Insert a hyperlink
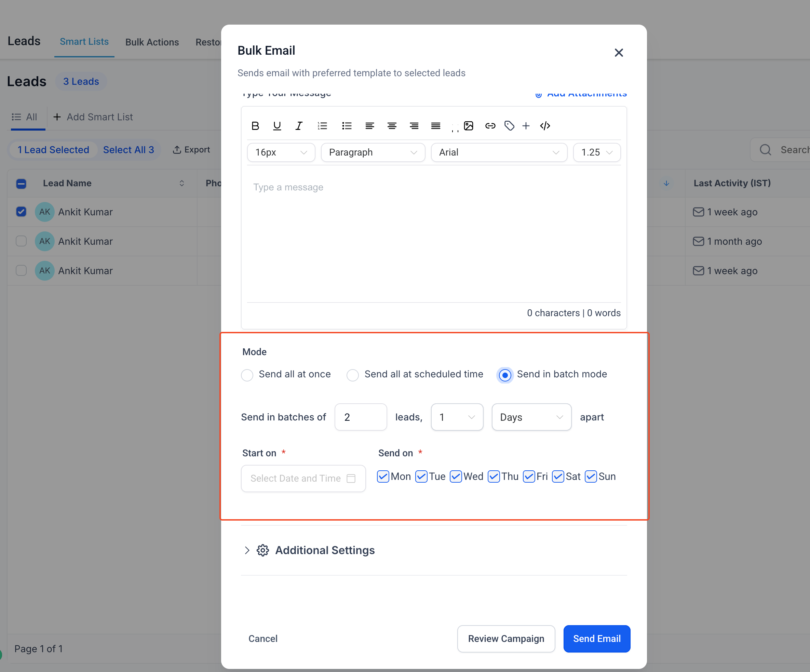810x672 pixels. 490,126
